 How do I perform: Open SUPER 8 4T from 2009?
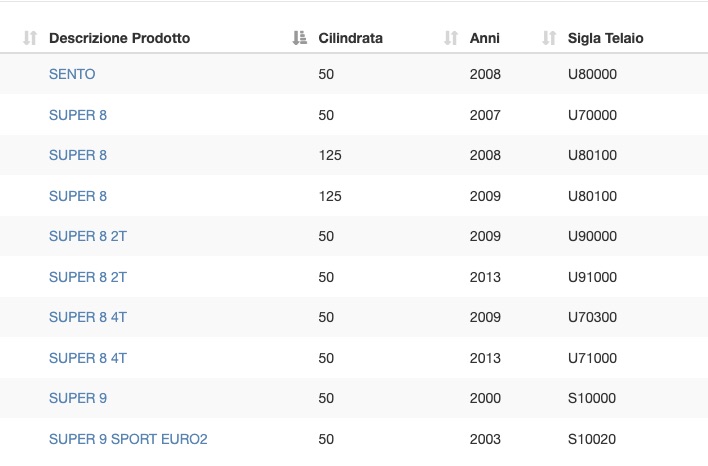pyautogui.click(x=88, y=317)
